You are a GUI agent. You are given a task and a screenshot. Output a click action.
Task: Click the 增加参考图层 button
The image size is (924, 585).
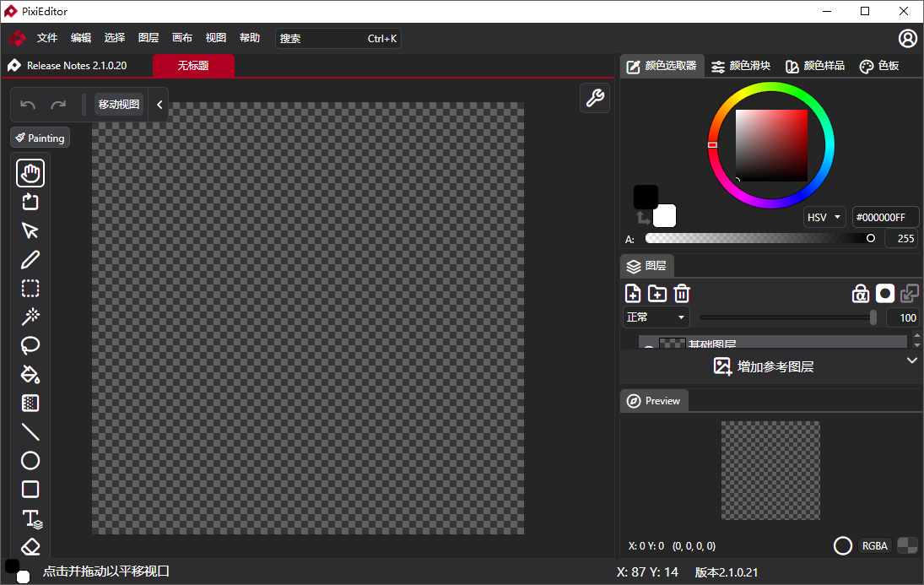(x=765, y=366)
